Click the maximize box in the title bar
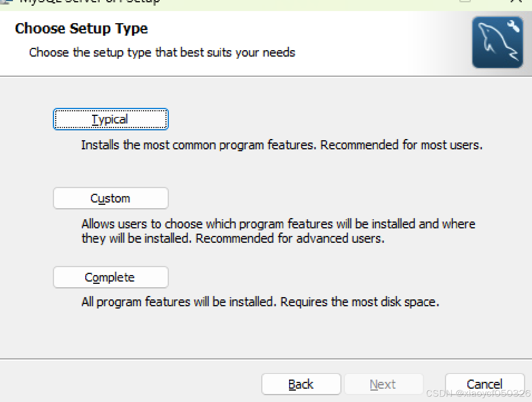 click(x=465, y=1)
